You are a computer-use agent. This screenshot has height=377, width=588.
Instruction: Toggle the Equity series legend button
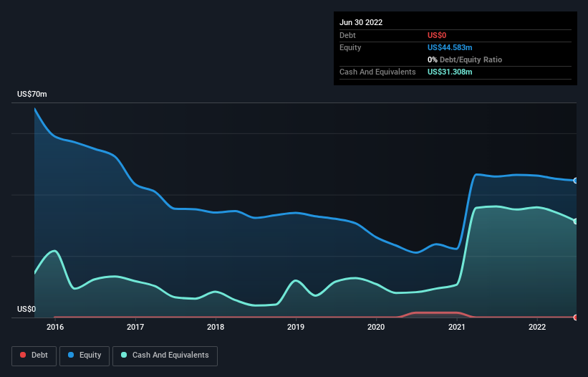coord(85,355)
